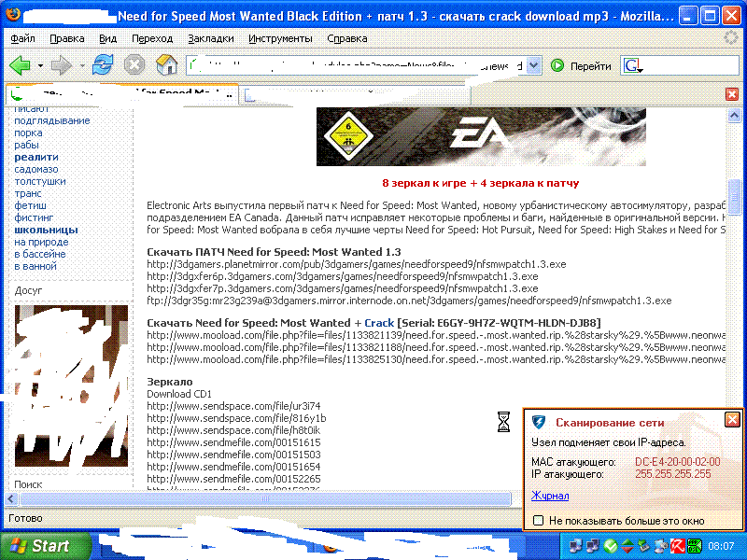747x560 pixels.
Task: Click the EA game banner image
Action: 481,136
